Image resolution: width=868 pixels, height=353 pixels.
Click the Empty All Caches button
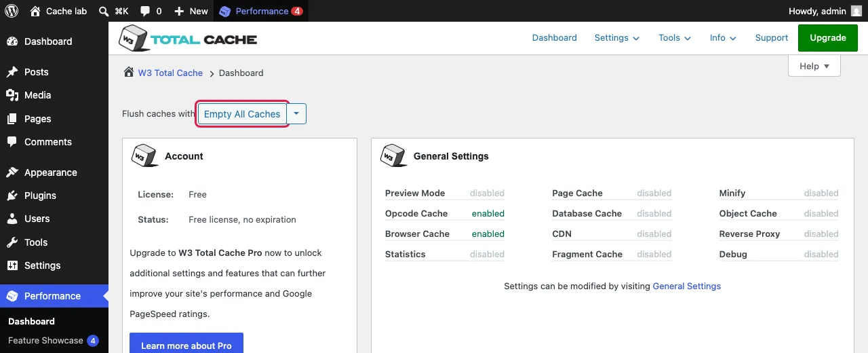pyautogui.click(x=242, y=114)
